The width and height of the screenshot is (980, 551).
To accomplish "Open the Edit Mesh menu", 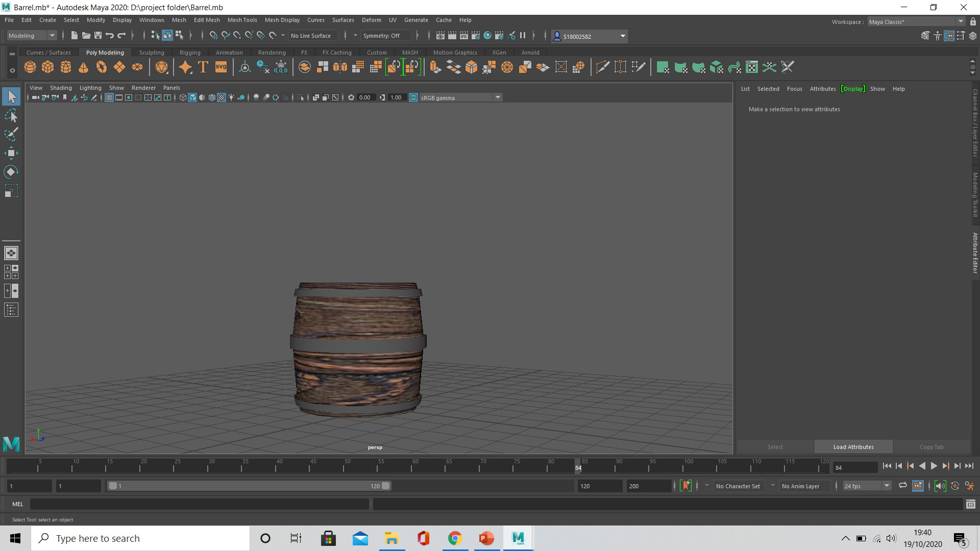I will point(207,20).
